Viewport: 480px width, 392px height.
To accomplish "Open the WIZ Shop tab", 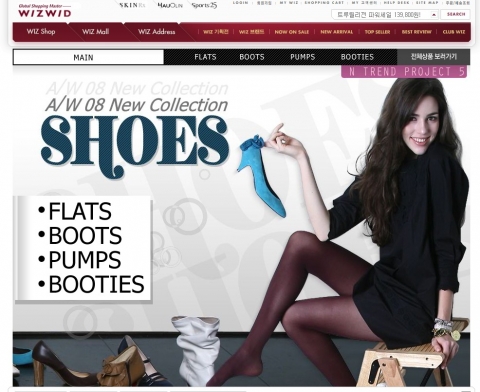I will 41,32.
